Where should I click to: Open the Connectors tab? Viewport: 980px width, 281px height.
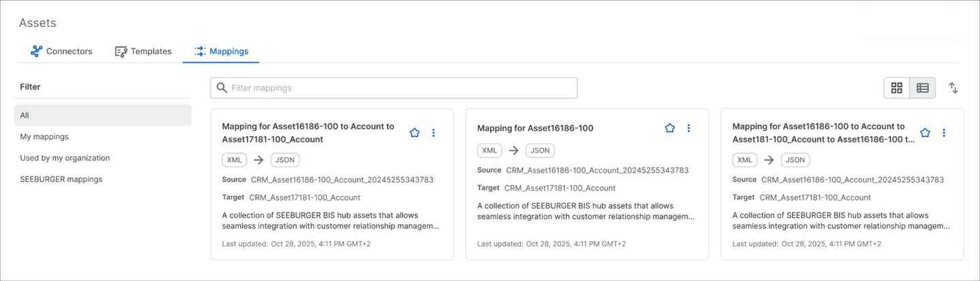click(x=62, y=51)
